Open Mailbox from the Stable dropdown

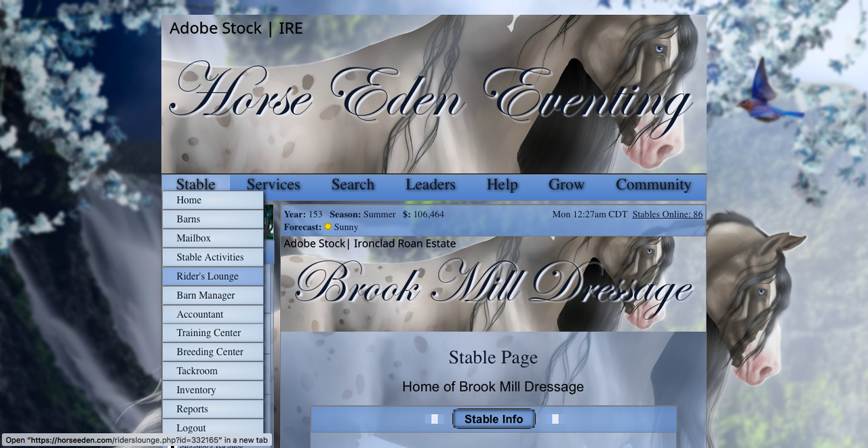[213, 238]
